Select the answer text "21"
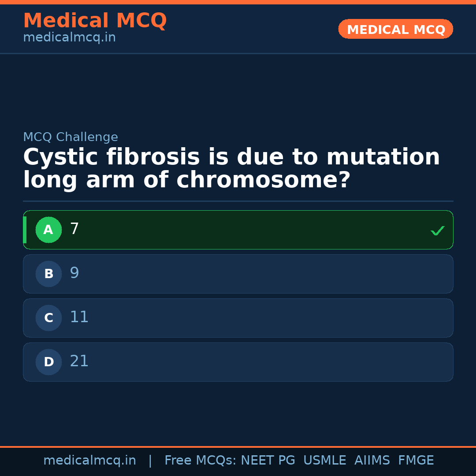The height and width of the screenshot is (476, 476). [79, 361]
